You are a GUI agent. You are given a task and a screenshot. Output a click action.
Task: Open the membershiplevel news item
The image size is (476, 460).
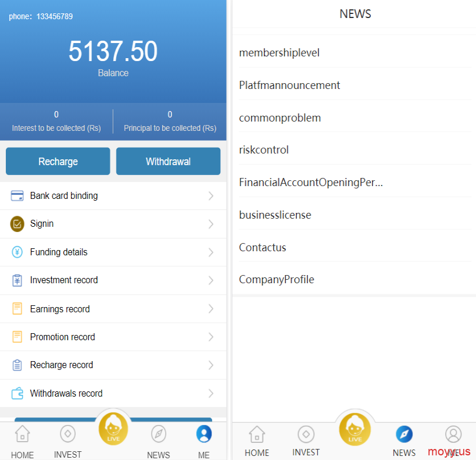click(355, 52)
